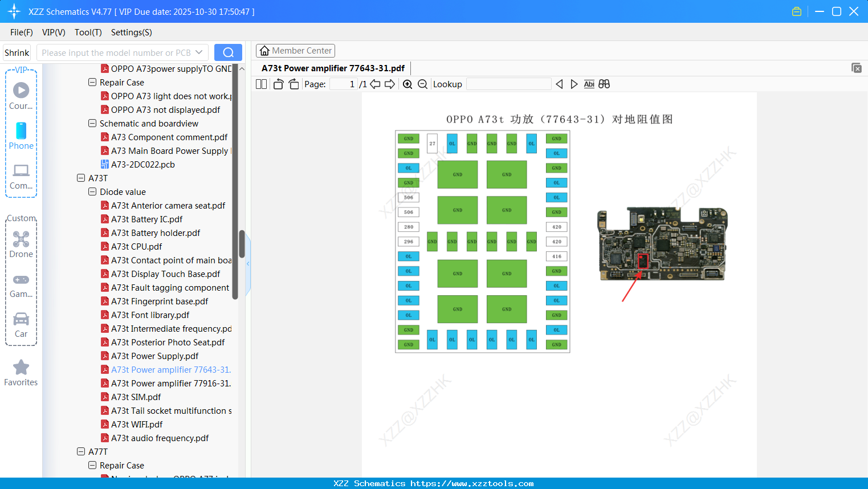This screenshot has height=489, width=868.
Task: Open the www.xzztools.com link in footer
Action: coord(472,483)
